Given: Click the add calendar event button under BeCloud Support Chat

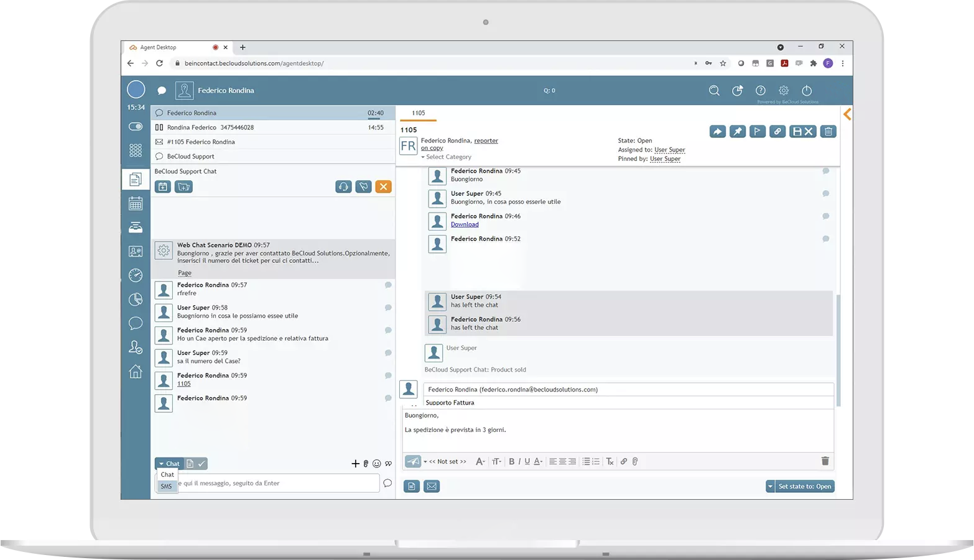Looking at the screenshot, I should point(163,186).
